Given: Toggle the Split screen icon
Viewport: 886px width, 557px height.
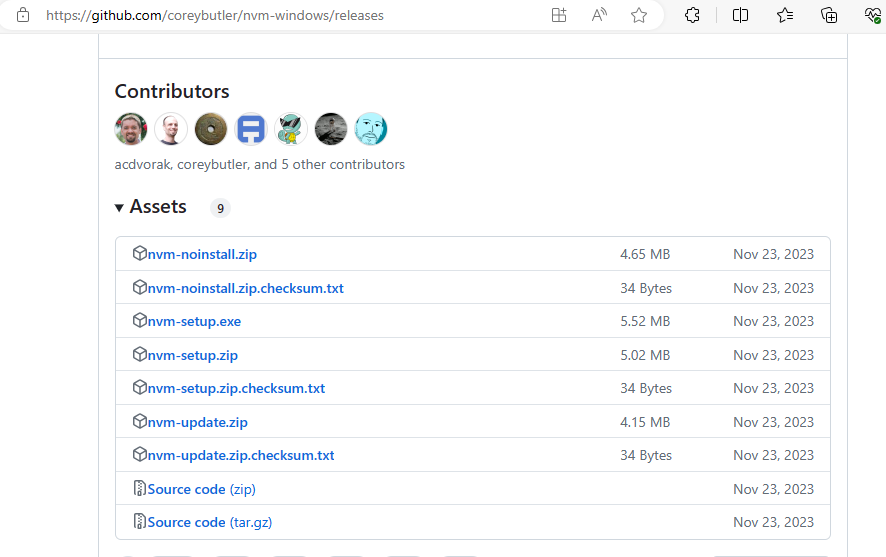Looking at the screenshot, I should (x=740, y=15).
